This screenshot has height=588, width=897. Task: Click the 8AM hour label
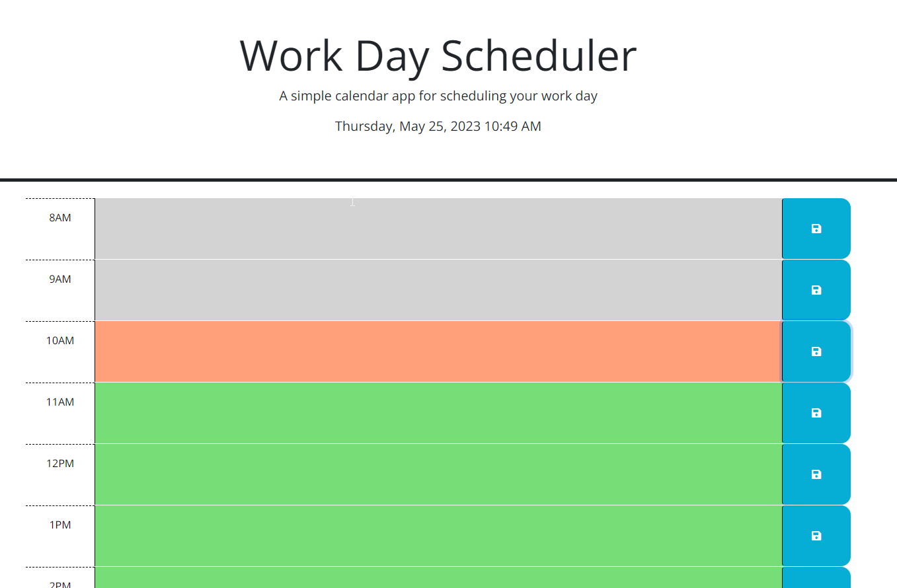coord(60,217)
